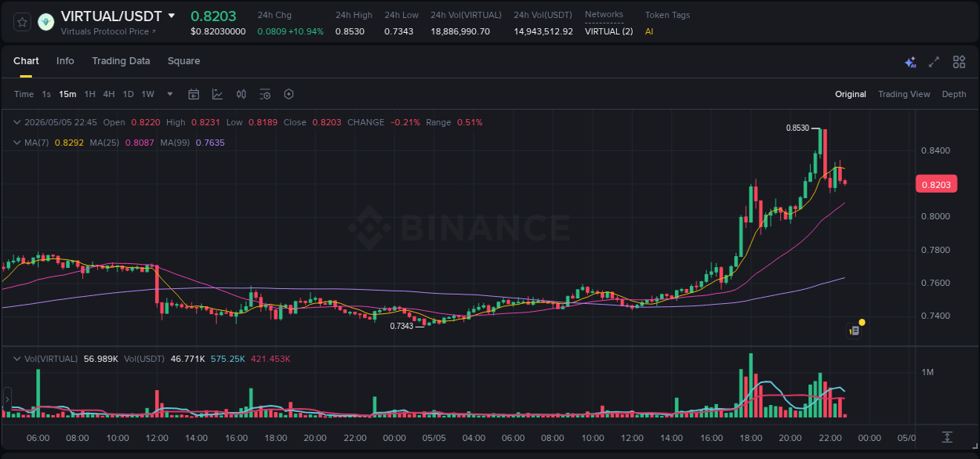The image size is (980, 459).
Task: Open the Square tab
Action: pos(183,61)
